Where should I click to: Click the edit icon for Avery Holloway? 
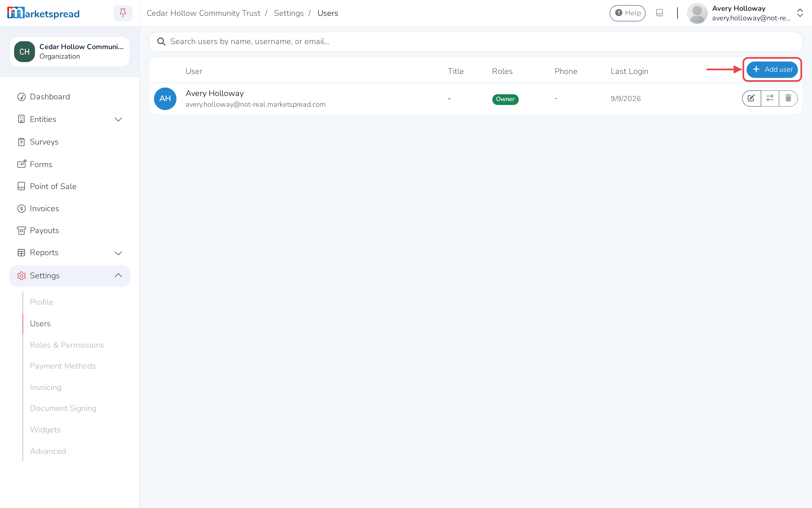click(x=751, y=98)
